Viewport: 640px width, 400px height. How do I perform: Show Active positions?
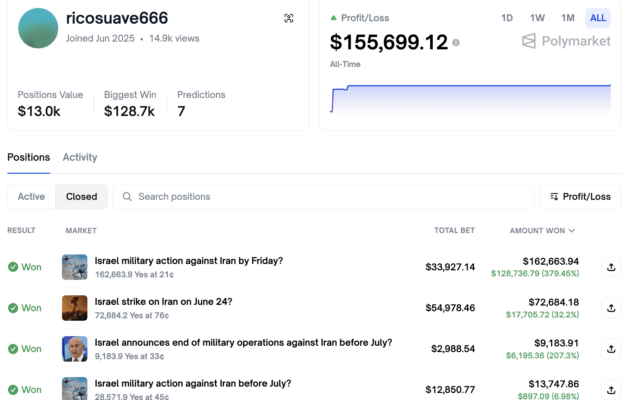click(31, 197)
